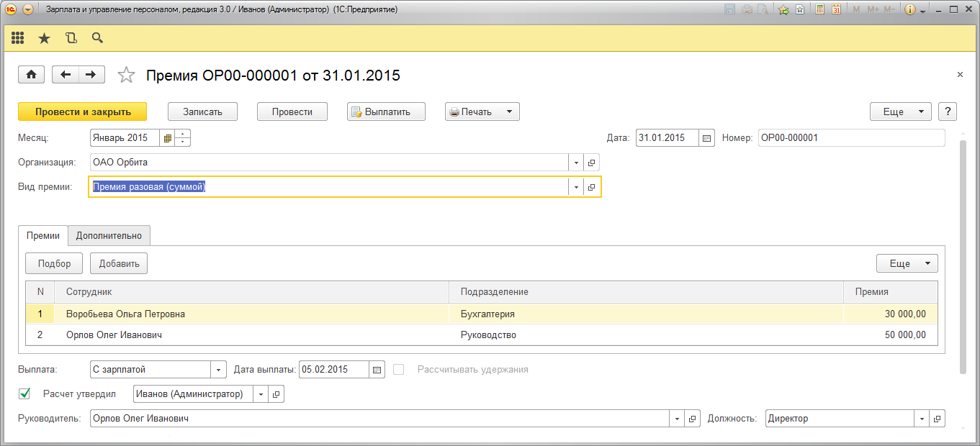Click the Премия column header
The height and width of the screenshot is (446, 980).
891,292
